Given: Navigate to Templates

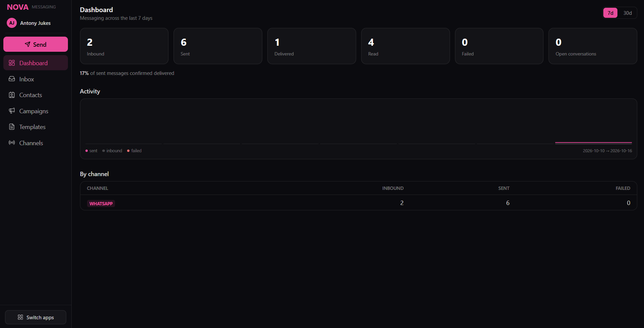Looking at the screenshot, I should (x=36, y=127).
